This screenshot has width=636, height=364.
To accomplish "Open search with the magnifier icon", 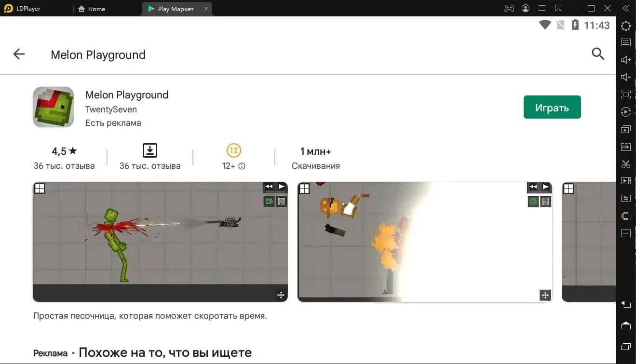I will [598, 54].
